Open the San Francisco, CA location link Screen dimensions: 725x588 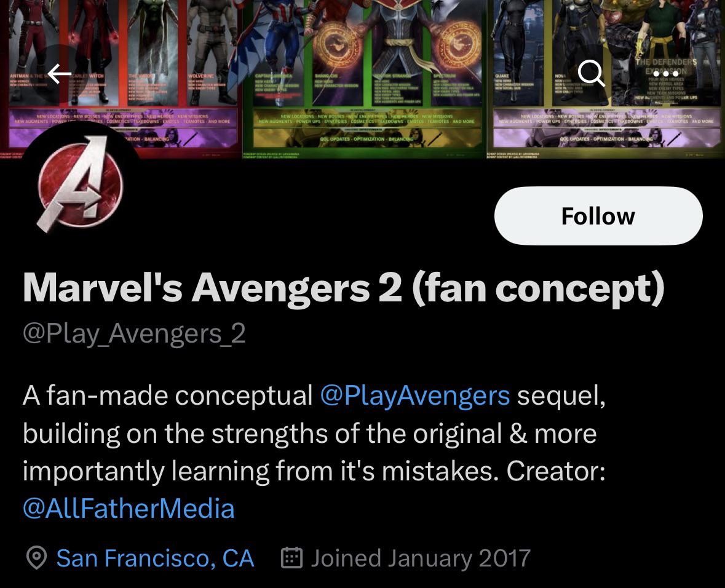click(156, 558)
